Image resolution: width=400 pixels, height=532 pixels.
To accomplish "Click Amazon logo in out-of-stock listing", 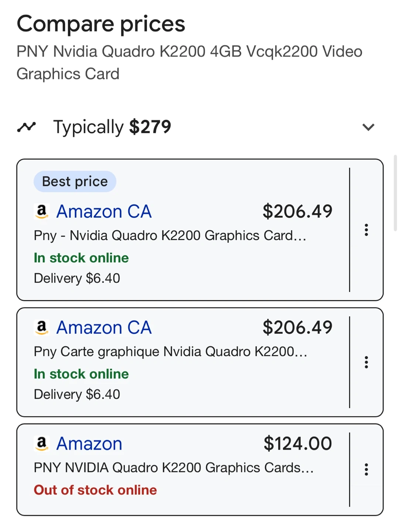I will point(42,444).
